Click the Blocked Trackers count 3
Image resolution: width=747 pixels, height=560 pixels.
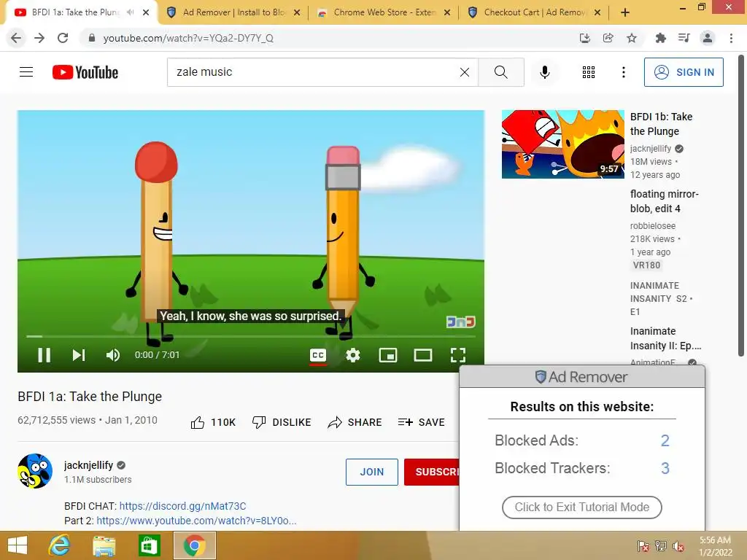tap(665, 468)
